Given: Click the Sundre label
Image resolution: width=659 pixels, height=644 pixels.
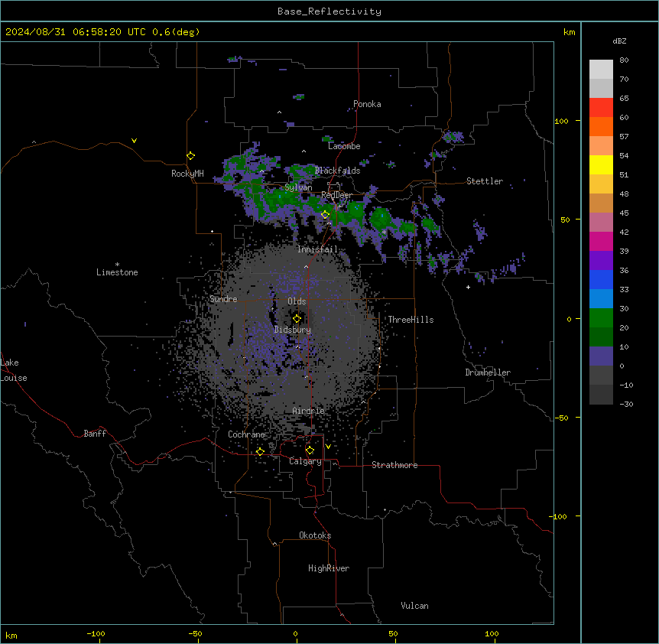Looking at the screenshot, I should pos(223,299).
